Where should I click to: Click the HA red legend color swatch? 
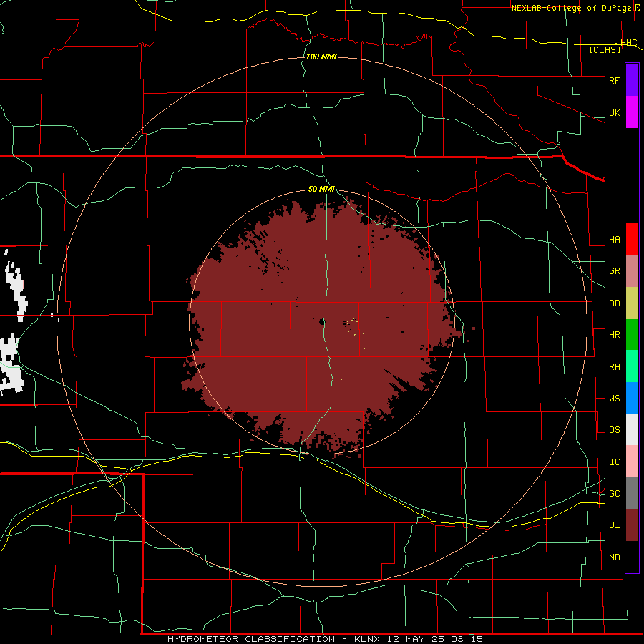pos(632,239)
